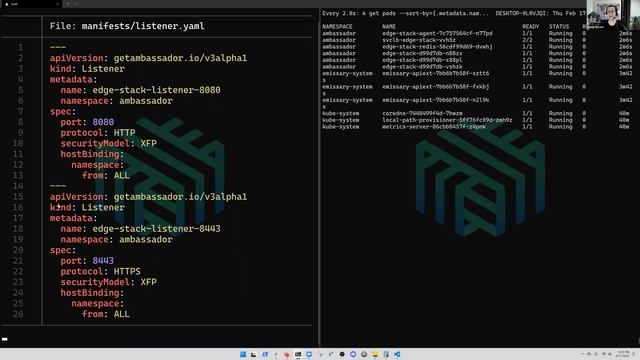The width and height of the screenshot is (640, 360).
Task: Open the red app icon in taskbar
Action: (287, 354)
